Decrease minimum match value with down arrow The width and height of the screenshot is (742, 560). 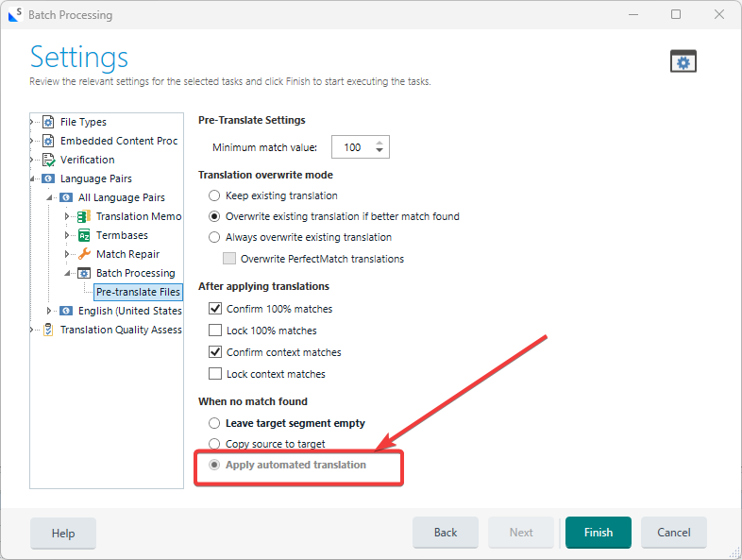pos(379,150)
